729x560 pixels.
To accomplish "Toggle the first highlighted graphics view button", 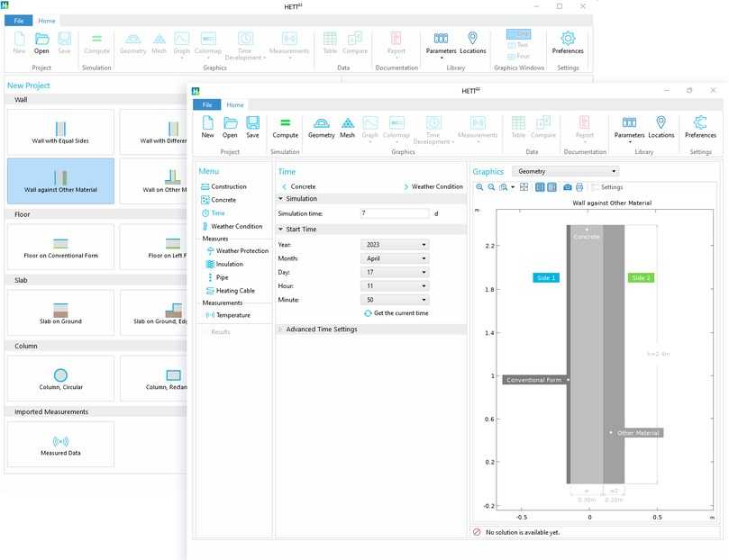I will [540, 187].
